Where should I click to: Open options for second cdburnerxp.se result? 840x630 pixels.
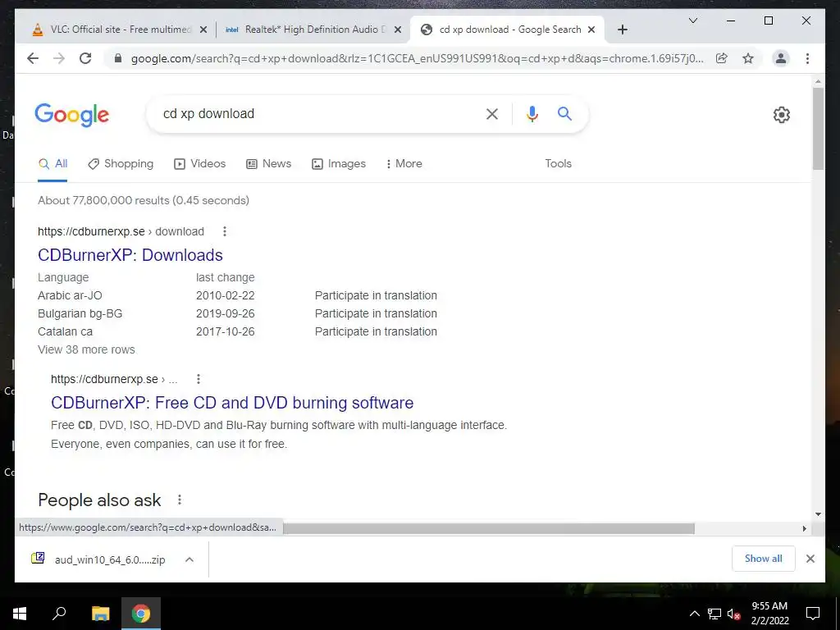coord(199,379)
